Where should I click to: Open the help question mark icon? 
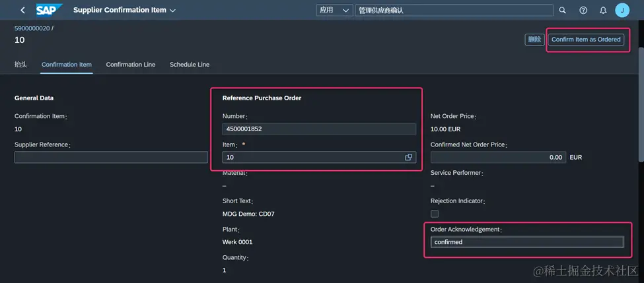pos(583,11)
